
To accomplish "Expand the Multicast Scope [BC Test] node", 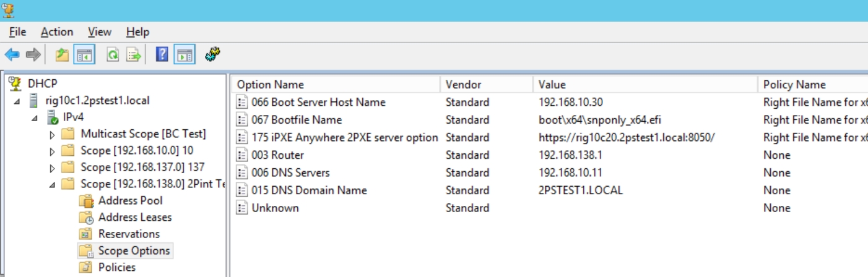I will coord(53,134).
